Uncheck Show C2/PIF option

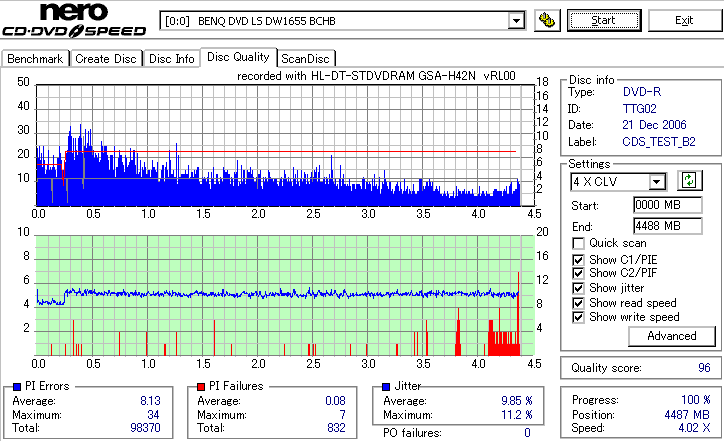578,273
